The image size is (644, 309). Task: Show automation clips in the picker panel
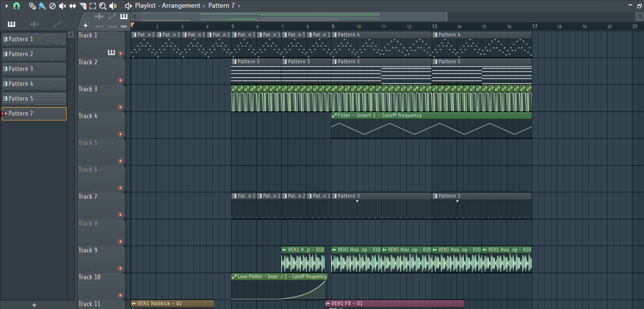tap(57, 24)
